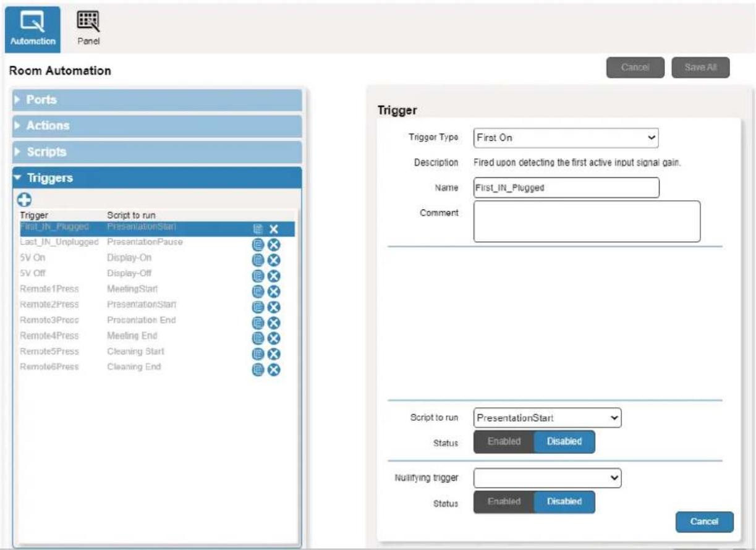Screen dimensions: 756x550
Task: Open the Script to run dropdown
Action: pos(548,418)
